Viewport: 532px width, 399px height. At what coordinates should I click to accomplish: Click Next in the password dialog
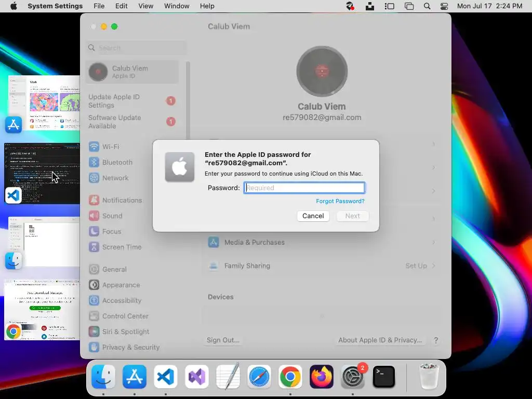[353, 216]
